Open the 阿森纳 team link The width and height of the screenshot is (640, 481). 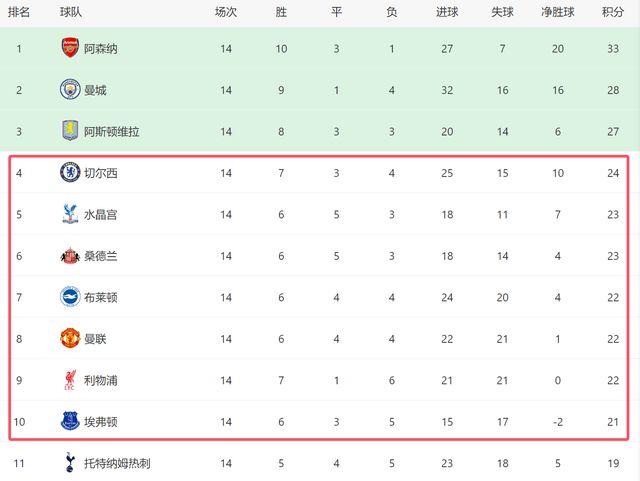[101, 48]
